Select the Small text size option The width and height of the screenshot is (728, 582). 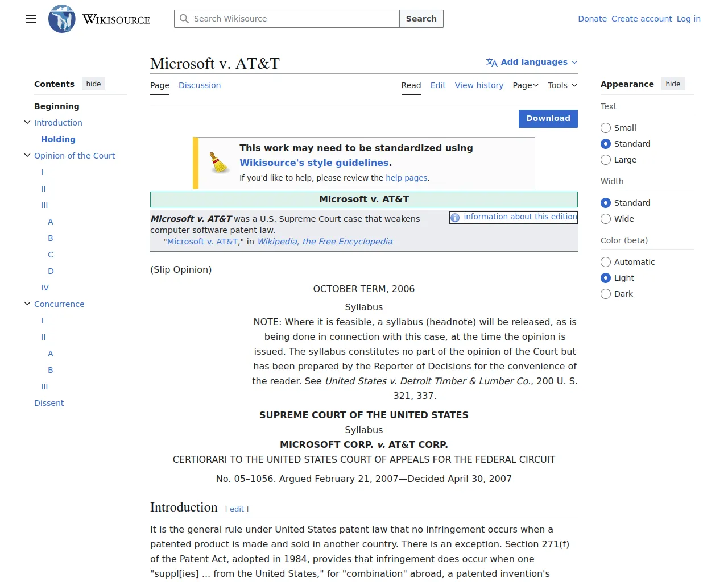coord(606,128)
